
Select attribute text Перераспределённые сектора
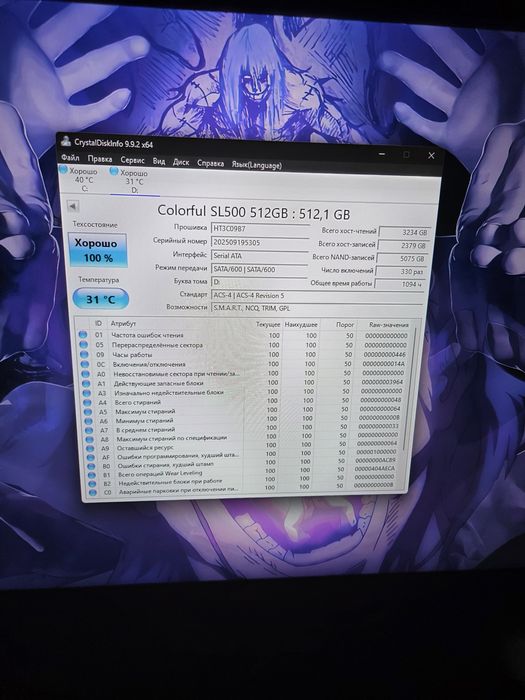(157, 345)
